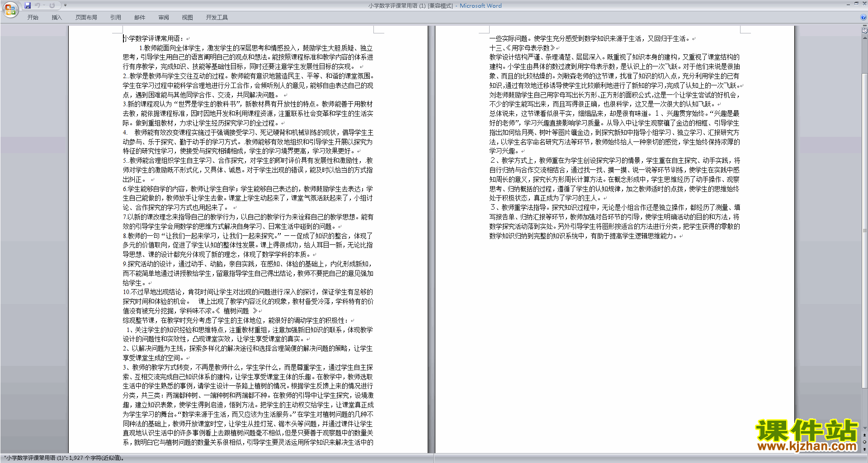868x463 pixels.
Task: Click paragraph starting ３、教师重学法指导
Action: click(614, 221)
